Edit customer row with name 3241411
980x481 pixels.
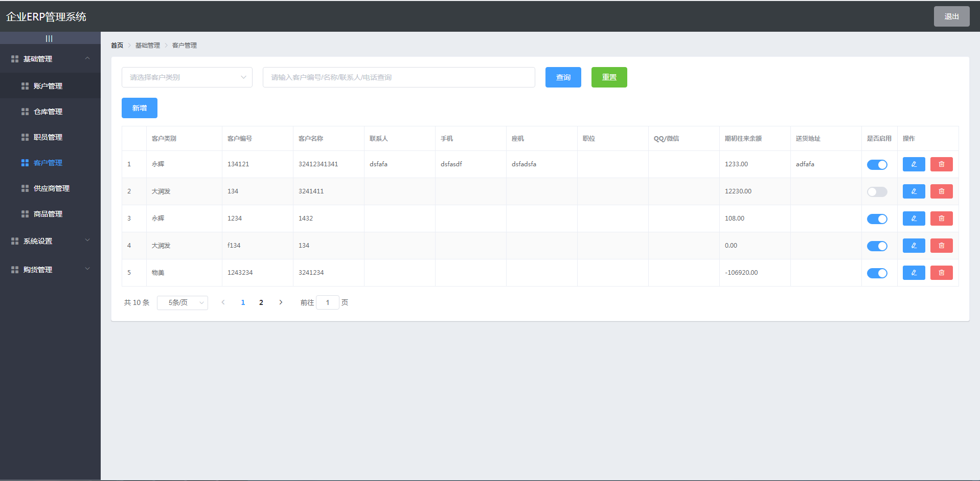[x=914, y=191]
